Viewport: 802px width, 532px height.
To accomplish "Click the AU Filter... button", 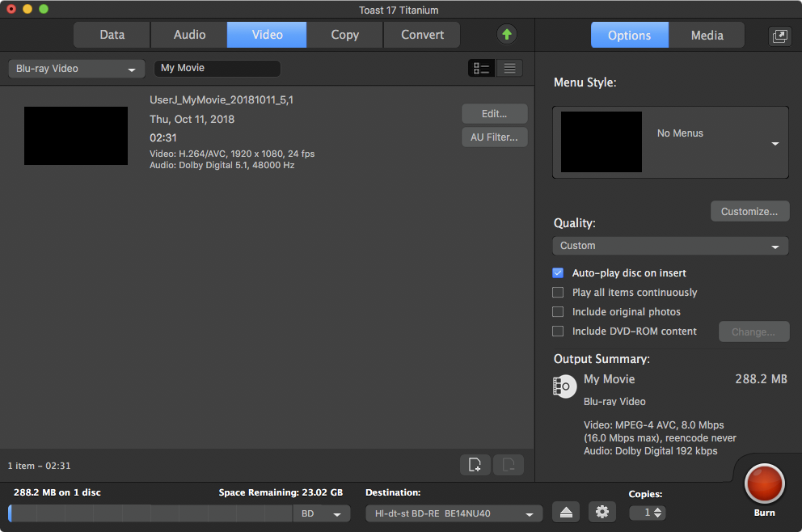I will tap(494, 137).
